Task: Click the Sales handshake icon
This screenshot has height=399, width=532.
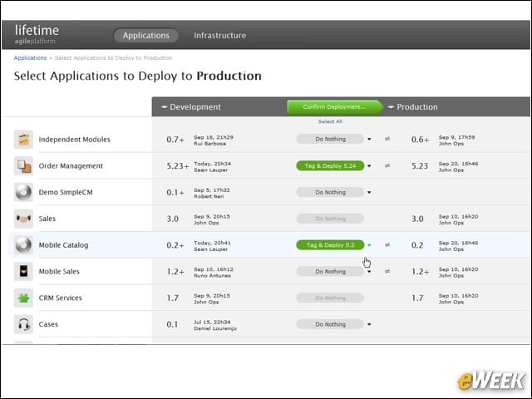Action: (23, 219)
